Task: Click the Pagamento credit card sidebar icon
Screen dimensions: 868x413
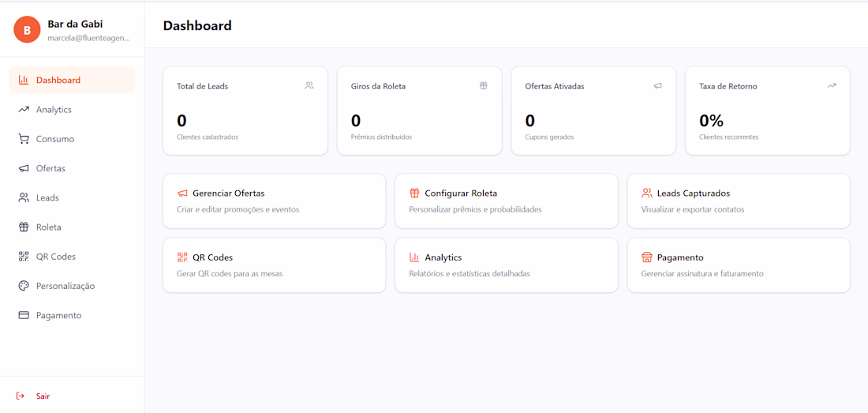Action: 23,315
